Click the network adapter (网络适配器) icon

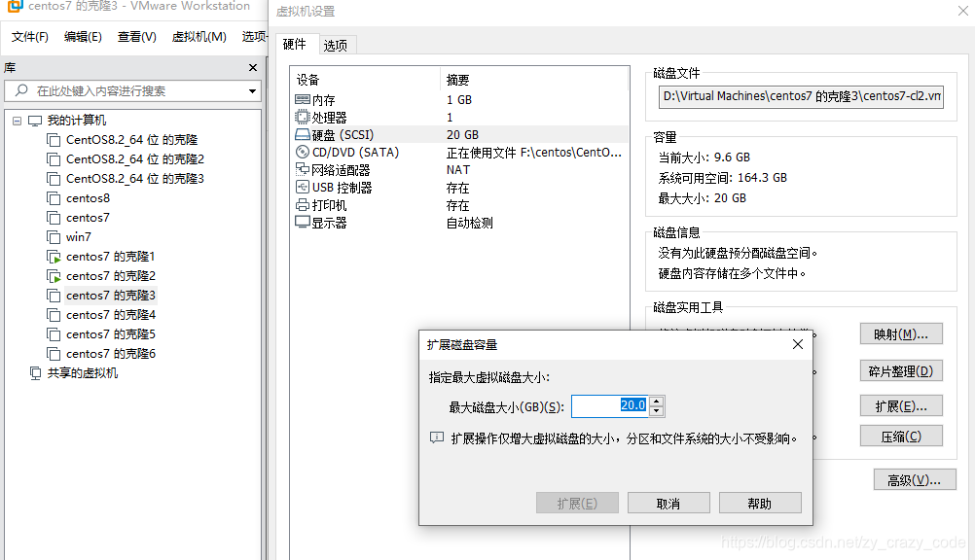click(303, 169)
